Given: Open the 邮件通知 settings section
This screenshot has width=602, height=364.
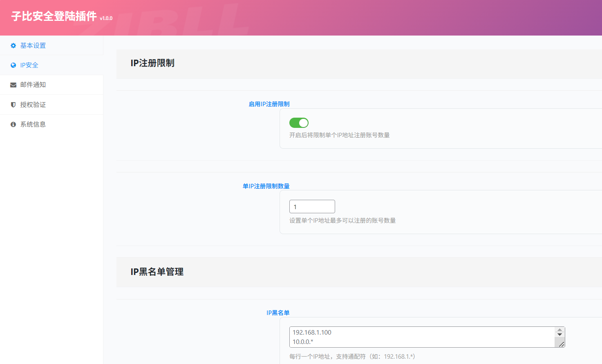Looking at the screenshot, I should [x=32, y=85].
